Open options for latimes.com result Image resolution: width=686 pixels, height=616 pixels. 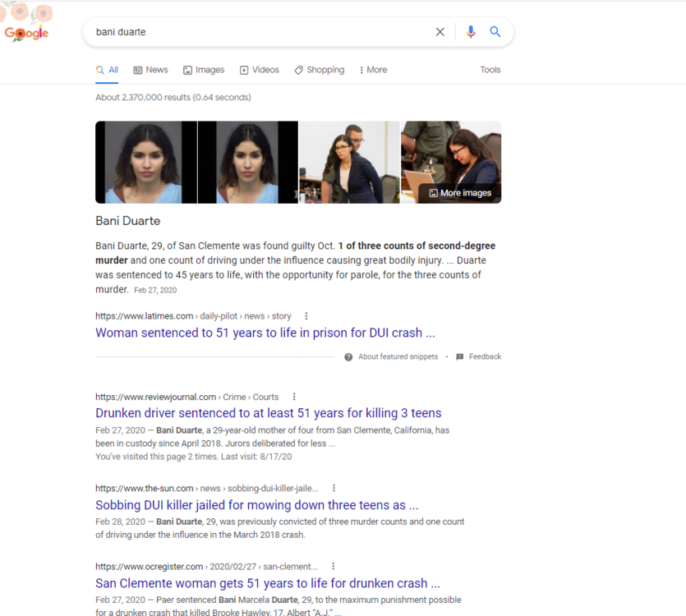(x=306, y=316)
